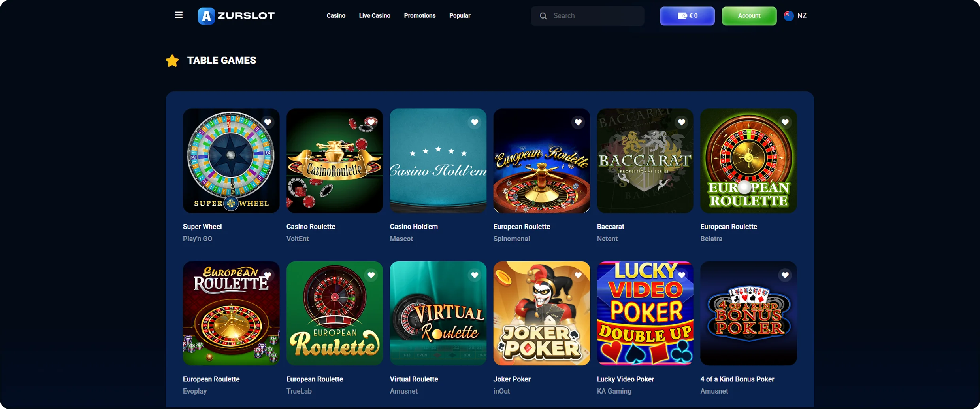The height and width of the screenshot is (409, 980).
Task: Toggle favorite heart on Baccarat
Action: 682,122
